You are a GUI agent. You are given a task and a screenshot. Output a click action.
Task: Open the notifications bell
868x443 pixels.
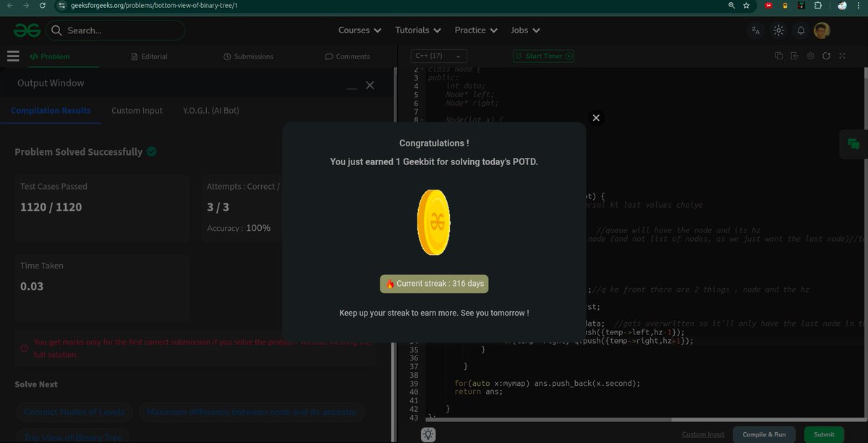[x=801, y=30]
